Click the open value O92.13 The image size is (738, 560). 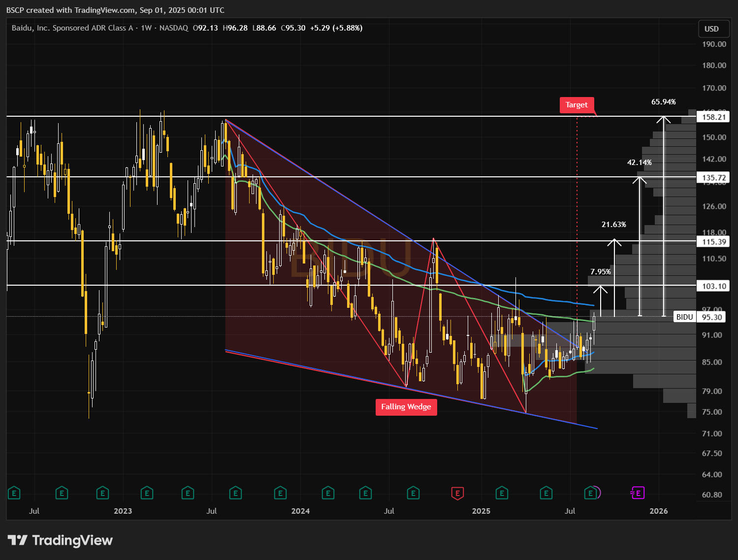[x=205, y=28]
